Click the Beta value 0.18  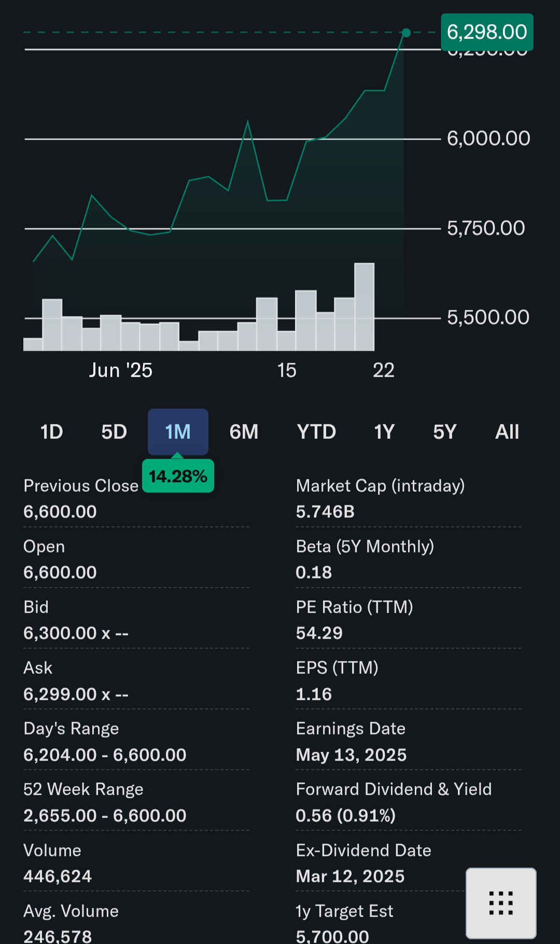pos(314,573)
